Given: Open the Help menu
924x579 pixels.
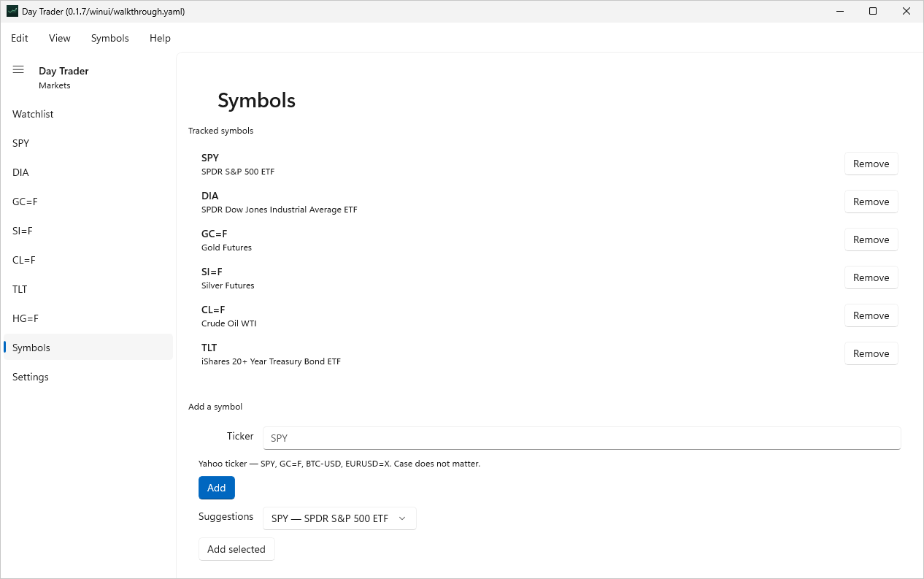Looking at the screenshot, I should [160, 38].
